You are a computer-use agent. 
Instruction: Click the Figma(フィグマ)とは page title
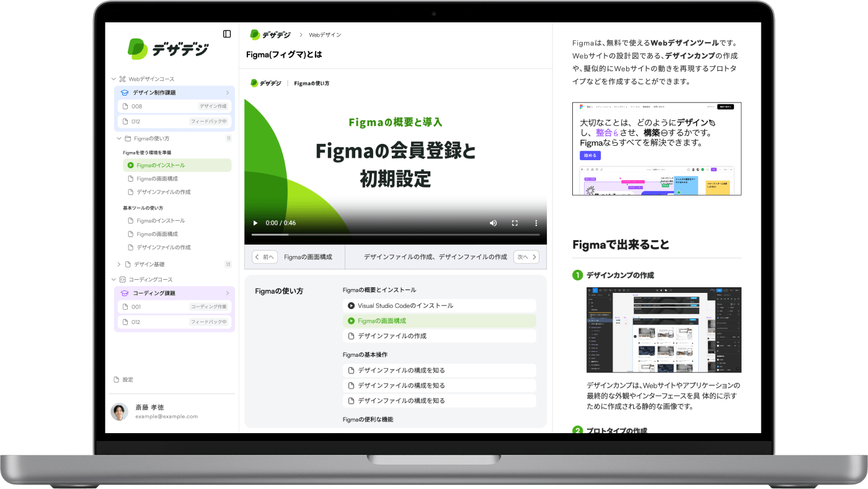coord(284,55)
